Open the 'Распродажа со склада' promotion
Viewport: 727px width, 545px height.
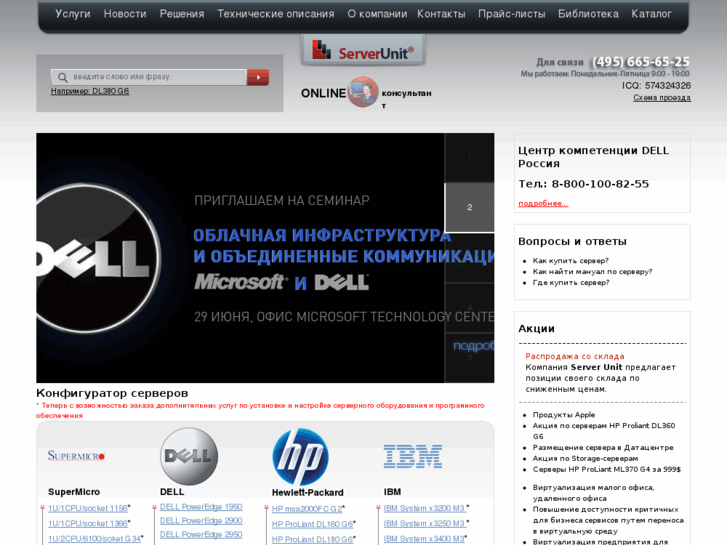pyautogui.click(x=575, y=356)
